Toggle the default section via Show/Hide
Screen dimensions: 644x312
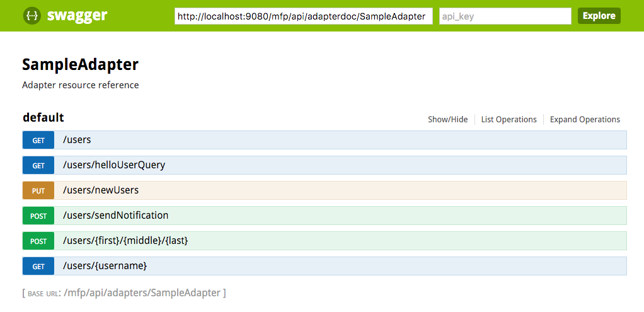(x=447, y=120)
